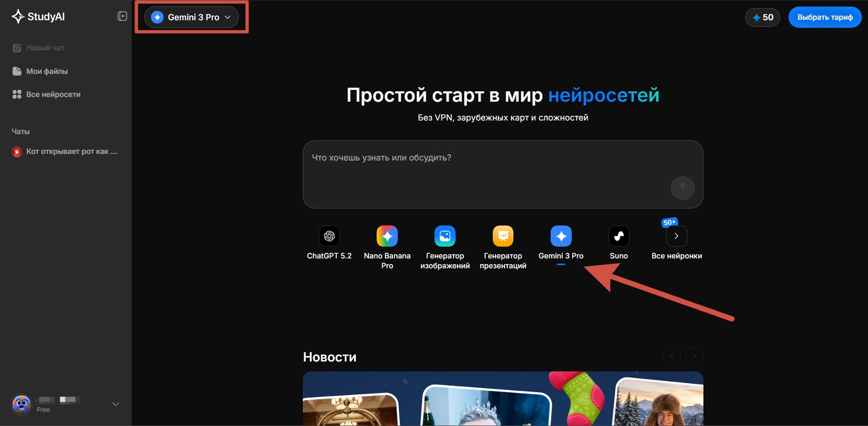
Task: Go to previous news slide
Action: 672,356
